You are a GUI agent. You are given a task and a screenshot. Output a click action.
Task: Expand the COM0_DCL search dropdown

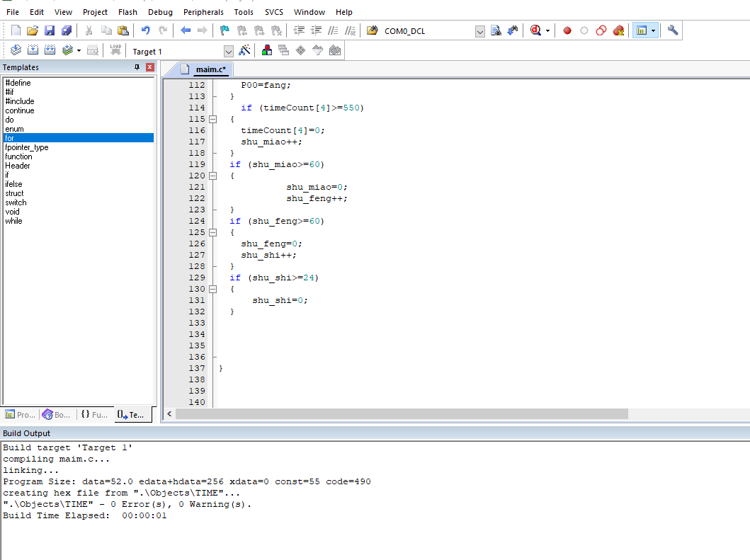[479, 32]
